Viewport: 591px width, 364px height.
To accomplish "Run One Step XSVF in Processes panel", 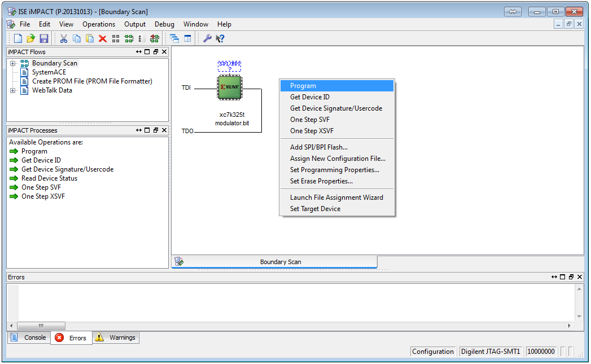I will point(43,196).
